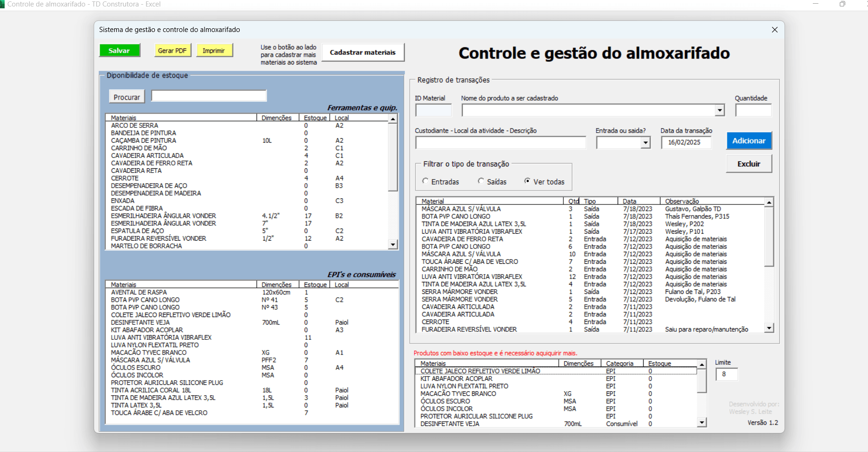
Task: Close the almoxarifado dialog window
Action: [774, 30]
